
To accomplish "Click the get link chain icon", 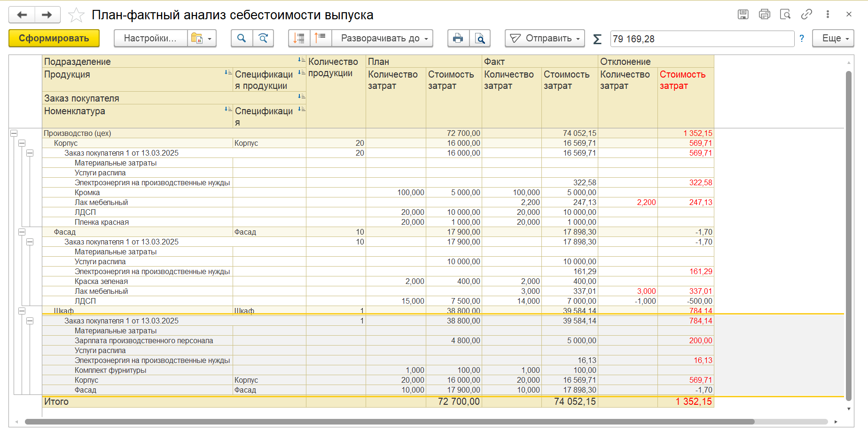I will 806,15.
